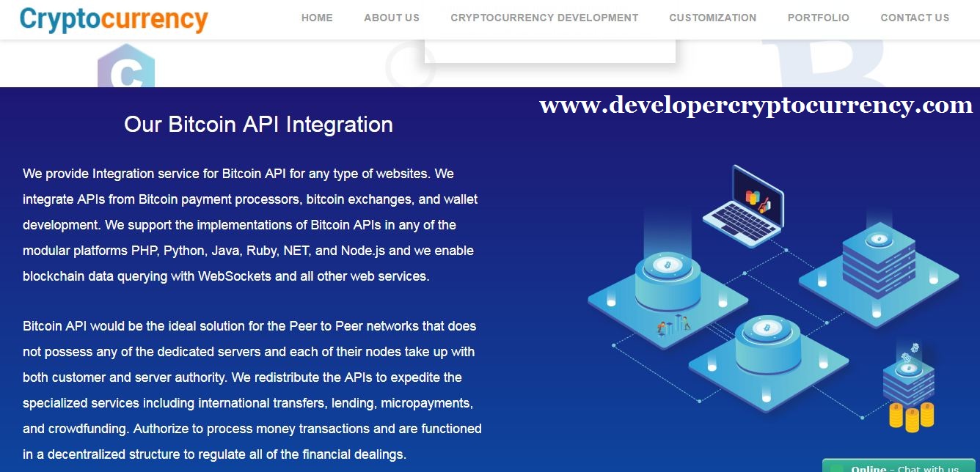Click the line starting Bitcoin API would be

[x=249, y=326]
